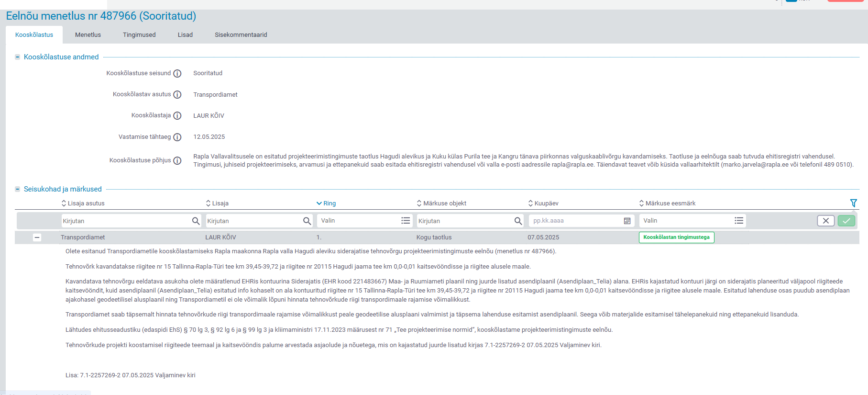The image size is (868, 395).
Task: Show info for Vastamise tähtaeg
Action: coord(177,137)
